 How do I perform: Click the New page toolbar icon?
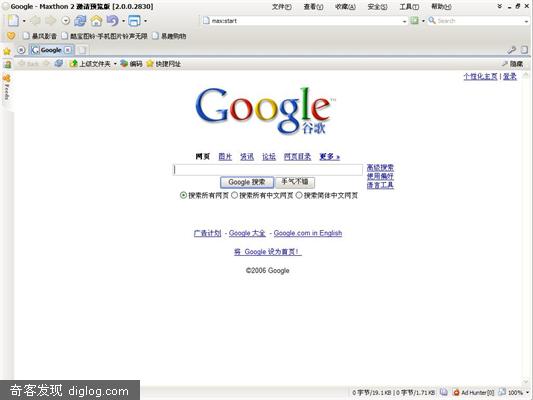13,21
